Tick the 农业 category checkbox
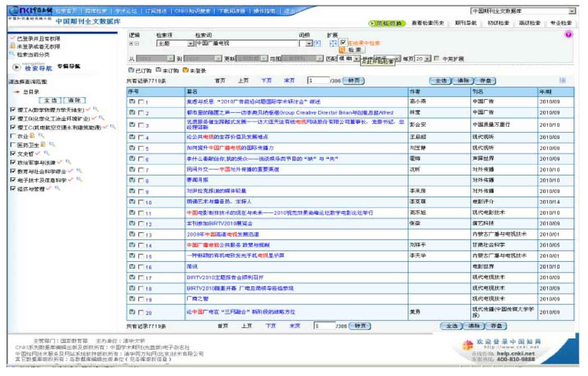This screenshot has width=588, height=376. pyautogui.click(x=13, y=136)
